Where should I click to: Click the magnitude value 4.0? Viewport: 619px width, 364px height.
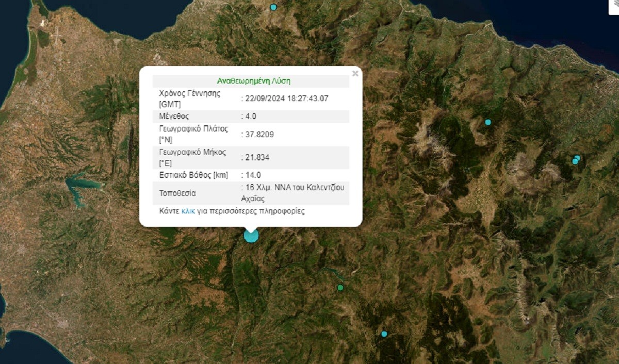coord(250,117)
